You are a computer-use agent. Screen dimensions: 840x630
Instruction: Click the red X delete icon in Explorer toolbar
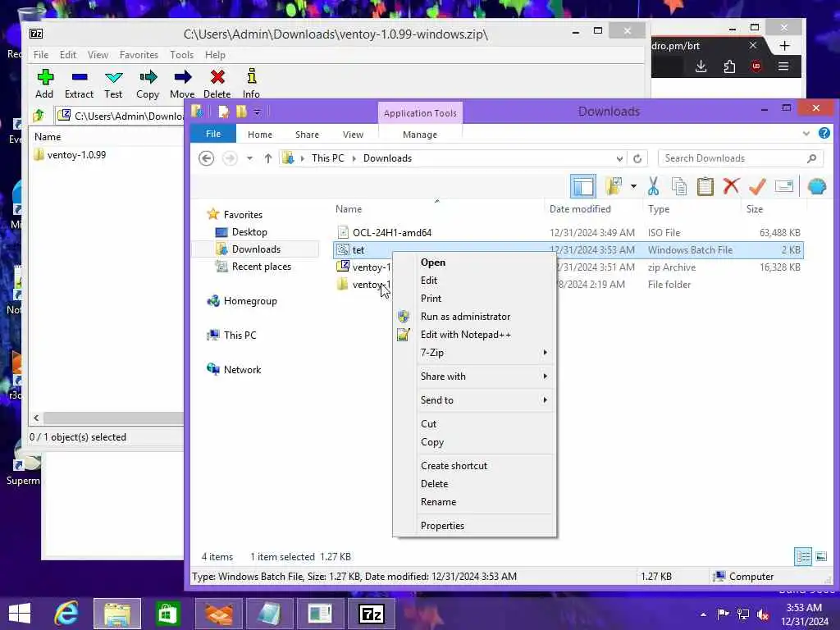pyautogui.click(x=731, y=186)
